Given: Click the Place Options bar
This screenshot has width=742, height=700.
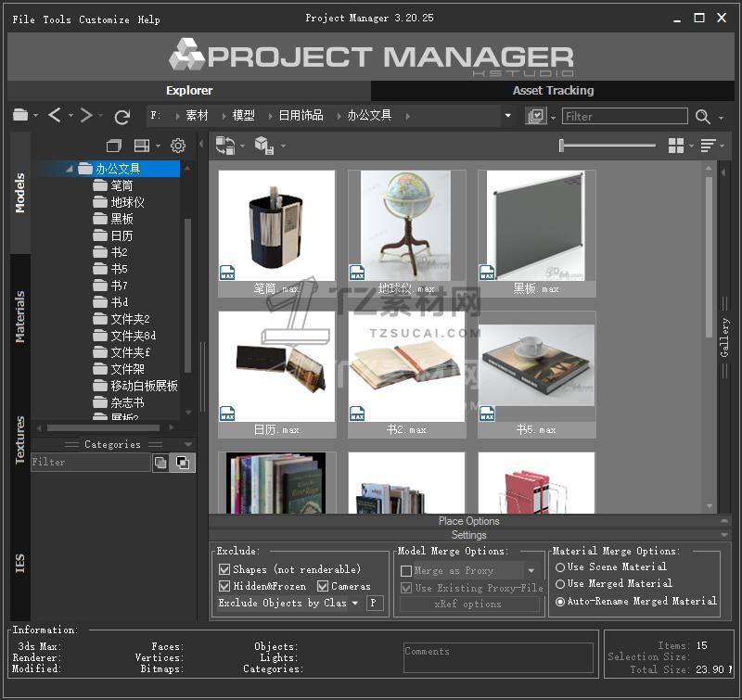Looking at the screenshot, I should (468, 521).
